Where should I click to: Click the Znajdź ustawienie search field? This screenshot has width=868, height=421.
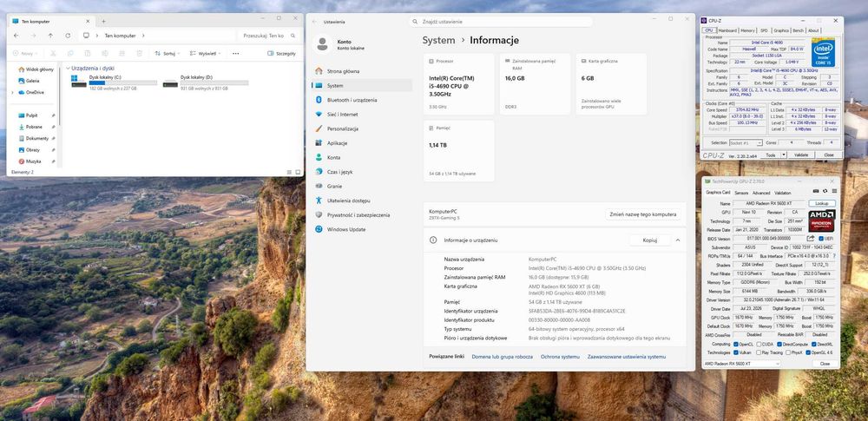pyautogui.click(x=501, y=22)
